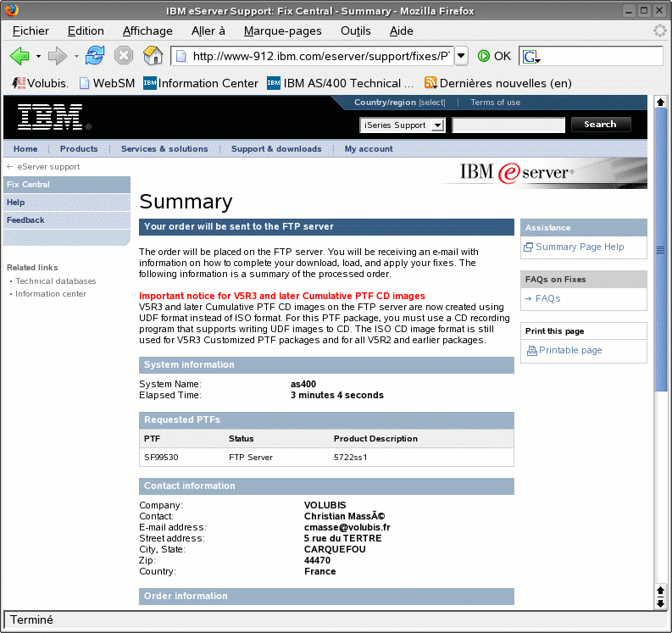The width and height of the screenshot is (672, 633).
Task: Click the forward navigation arrow
Action: 57,56
